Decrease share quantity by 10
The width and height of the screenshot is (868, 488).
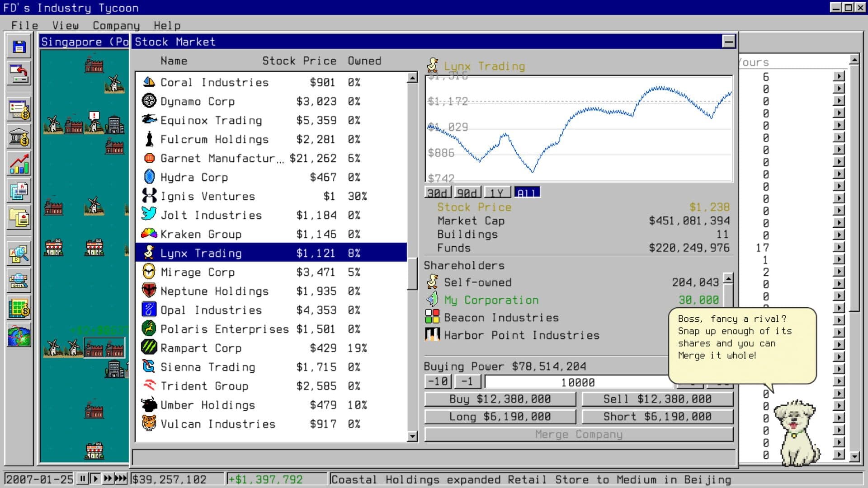click(438, 382)
